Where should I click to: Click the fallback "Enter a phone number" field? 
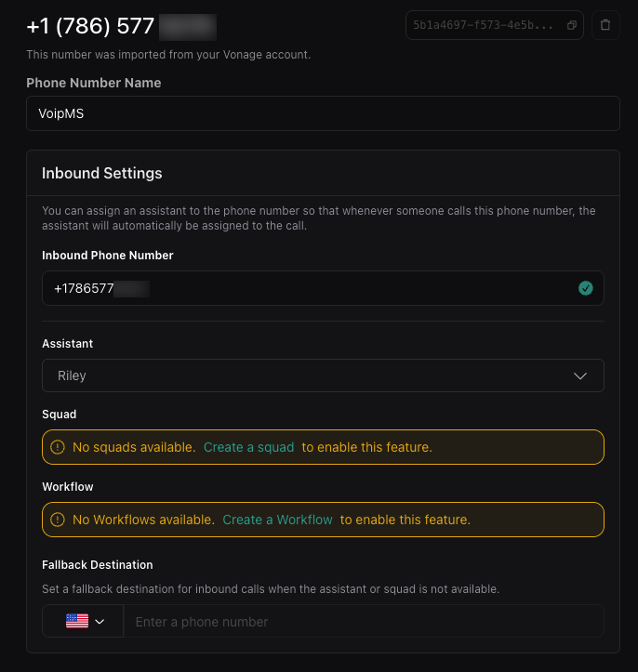click(x=363, y=622)
